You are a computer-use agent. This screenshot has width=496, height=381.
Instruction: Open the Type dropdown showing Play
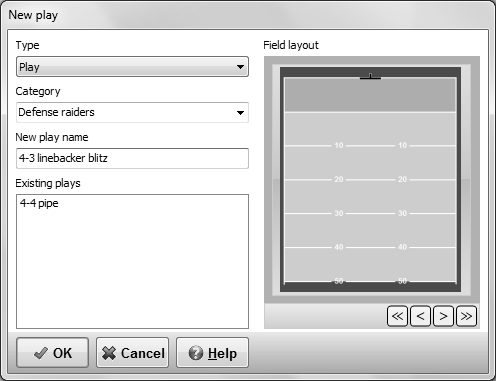pyautogui.click(x=132, y=67)
